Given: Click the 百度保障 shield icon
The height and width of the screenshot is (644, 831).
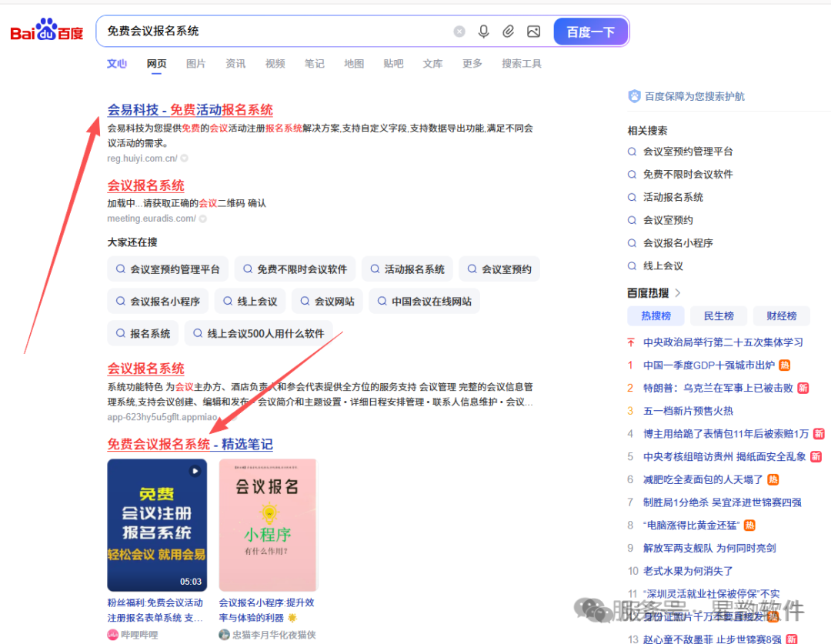Looking at the screenshot, I should click(634, 96).
